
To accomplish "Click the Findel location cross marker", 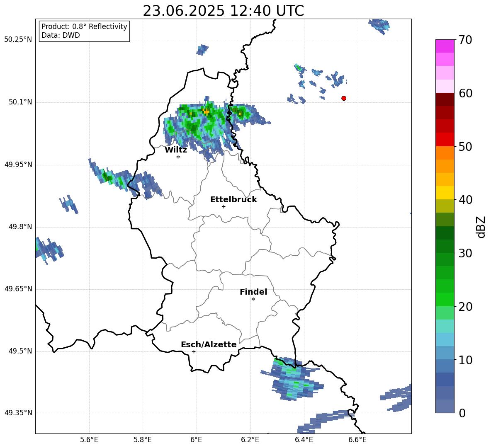I will [253, 299].
